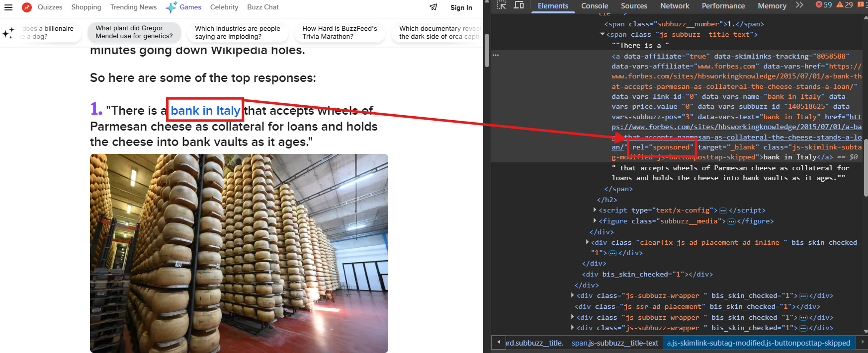
Task: Click the web page vertical scrollbar
Action: (x=487, y=51)
